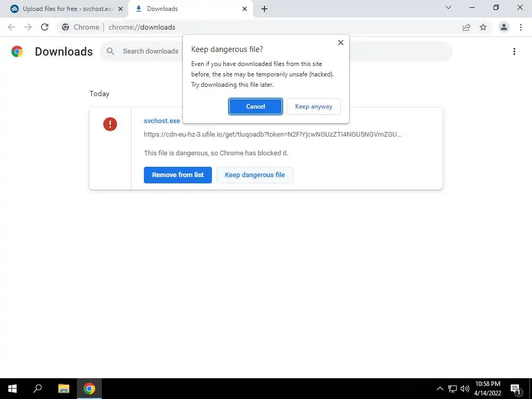Image resolution: width=532 pixels, height=399 pixels.
Task: Open volume control in tray
Action: [465, 389]
